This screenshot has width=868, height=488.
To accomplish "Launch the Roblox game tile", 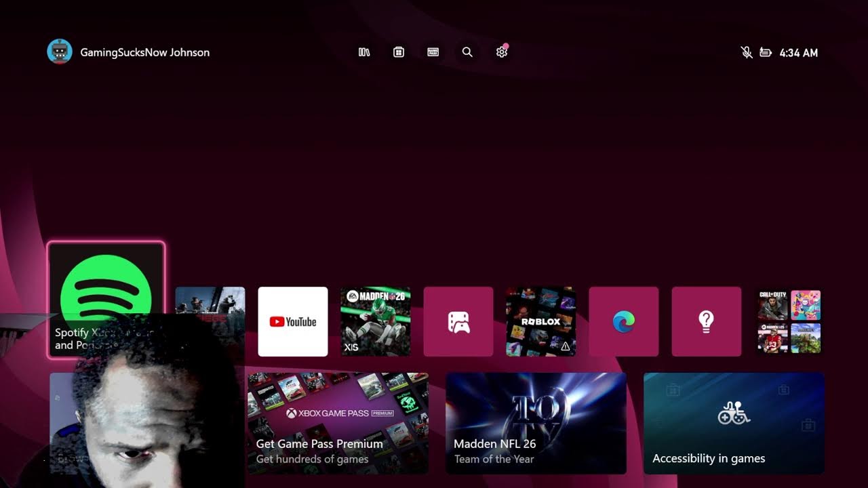I will 541,321.
